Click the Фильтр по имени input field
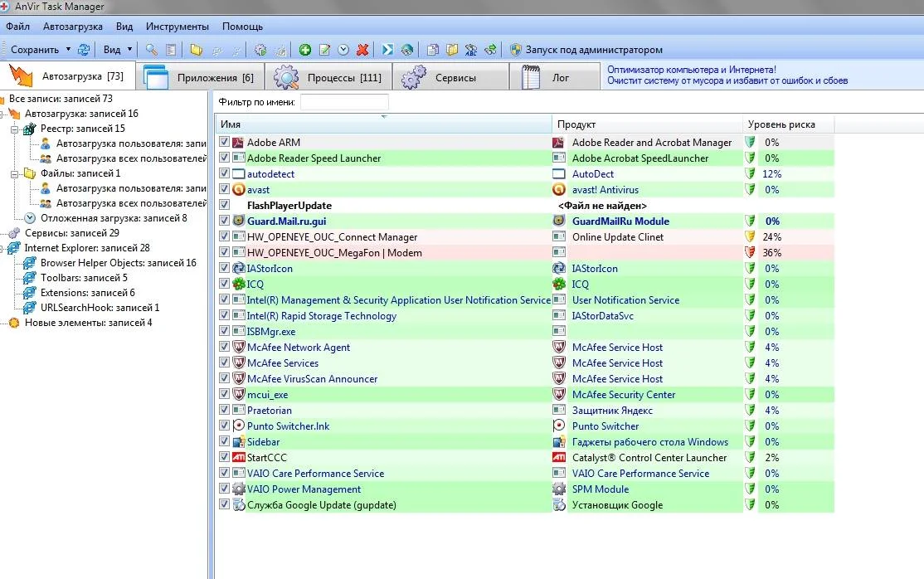 coord(344,102)
